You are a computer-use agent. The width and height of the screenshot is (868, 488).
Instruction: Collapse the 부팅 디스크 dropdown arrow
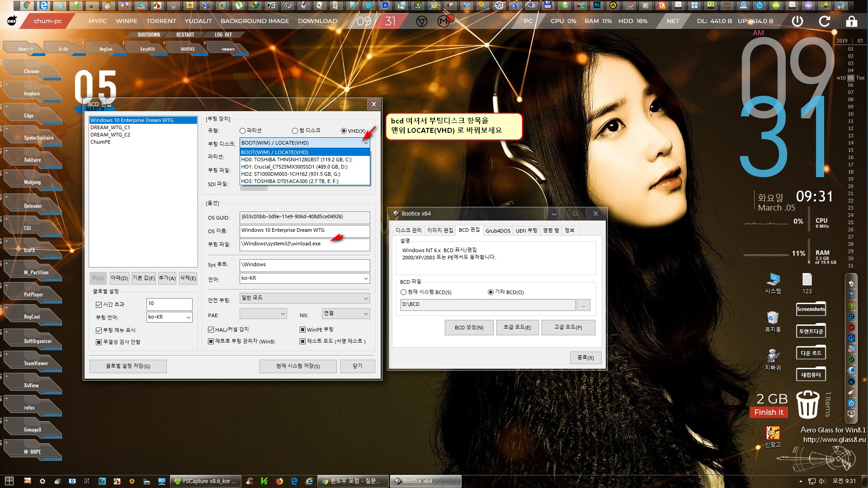[x=366, y=143]
